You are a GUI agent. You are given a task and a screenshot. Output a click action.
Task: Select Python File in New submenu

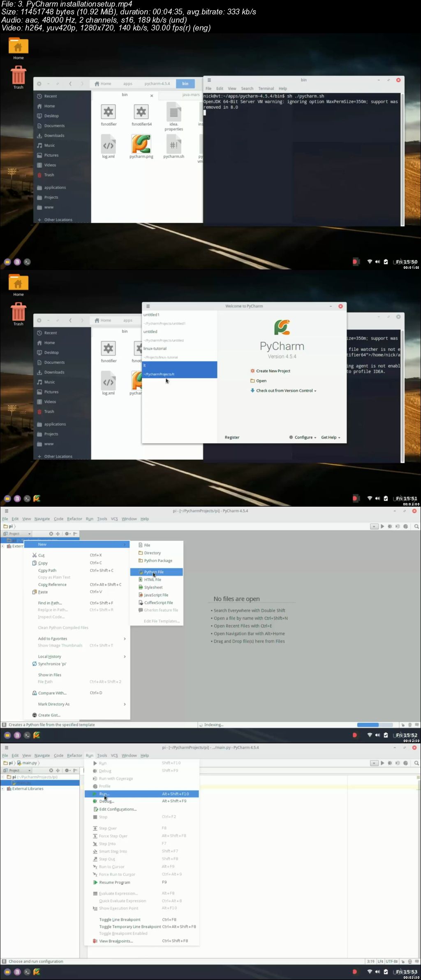(x=157, y=572)
